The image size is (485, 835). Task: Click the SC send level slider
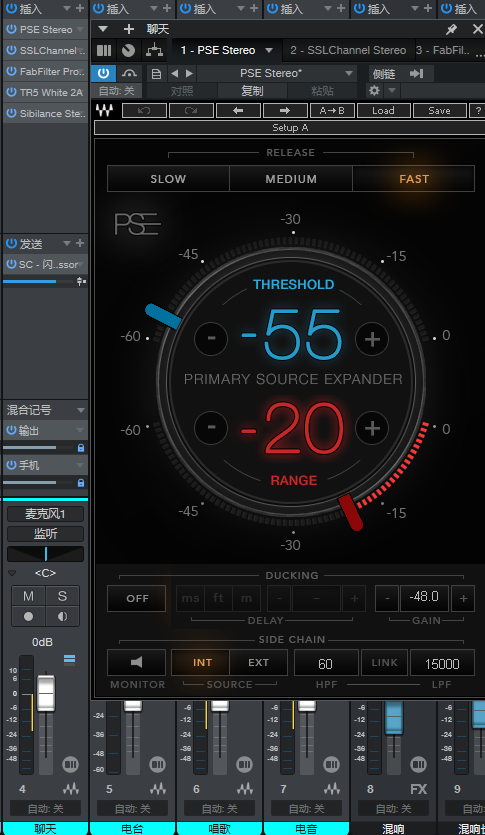pyautogui.click(x=38, y=281)
